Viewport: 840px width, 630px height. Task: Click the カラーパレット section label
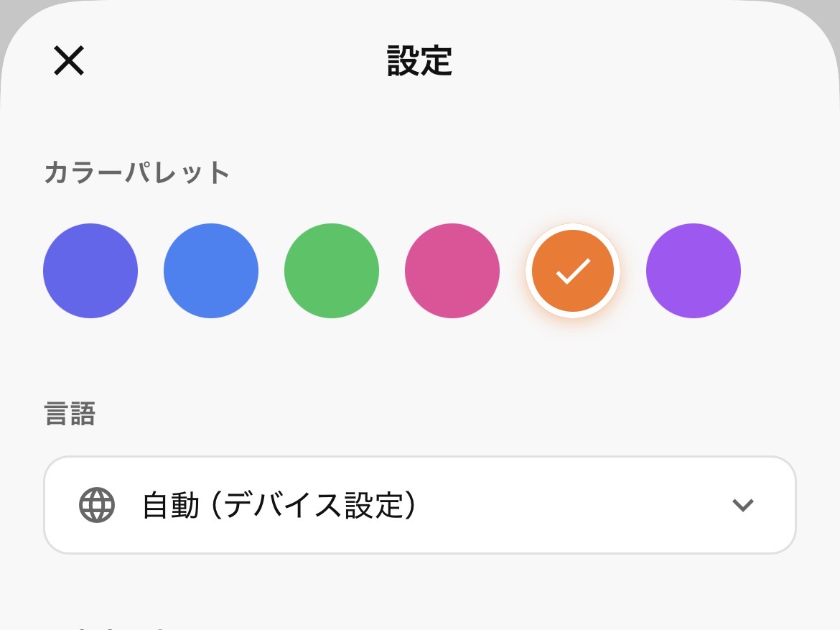136,172
